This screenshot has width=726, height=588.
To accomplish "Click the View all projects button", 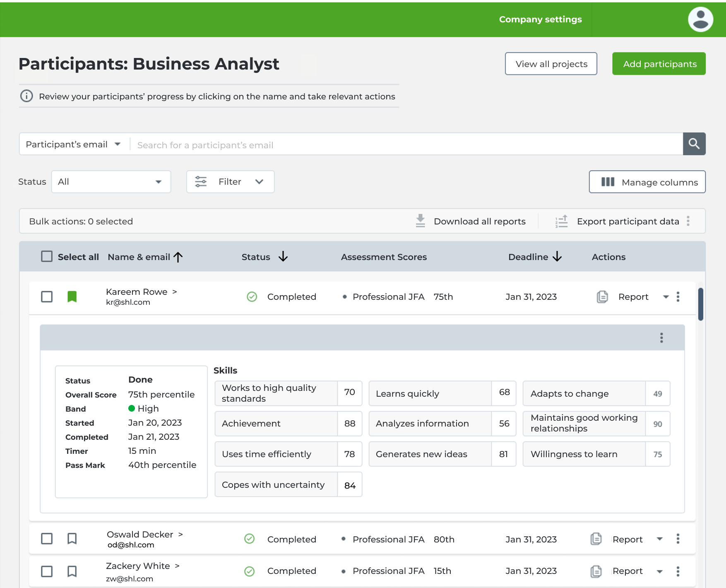I will coord(551,64).
